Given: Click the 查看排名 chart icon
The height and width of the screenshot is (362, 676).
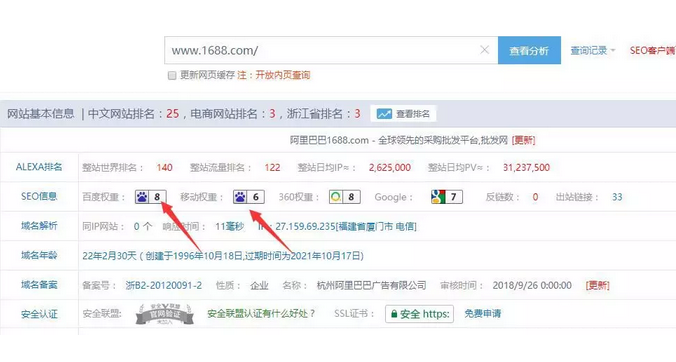Looking at the screenshot, I should click(x=384, y=114).
